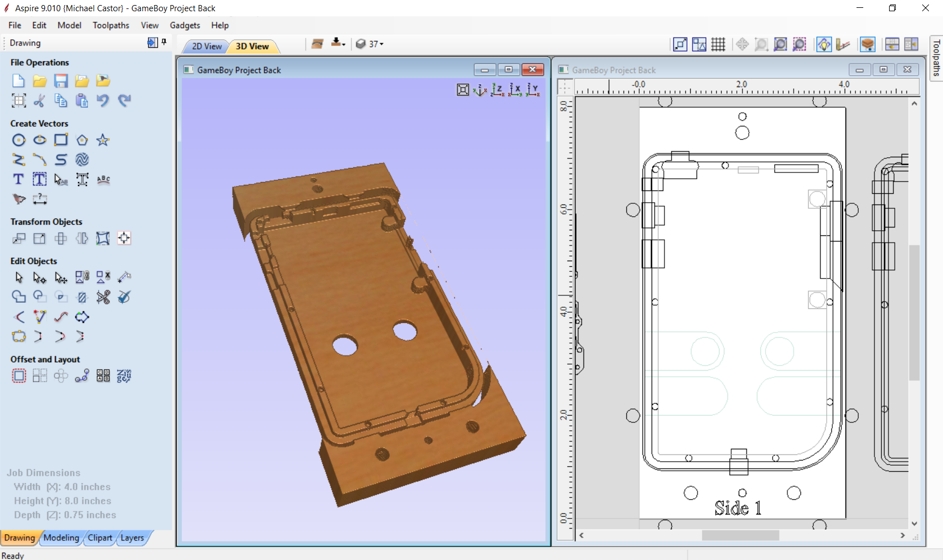Image resolution: width=943 pixels, height=560 pixels.
Task: Choose the Node Editing tool
Action: [39, 277]
